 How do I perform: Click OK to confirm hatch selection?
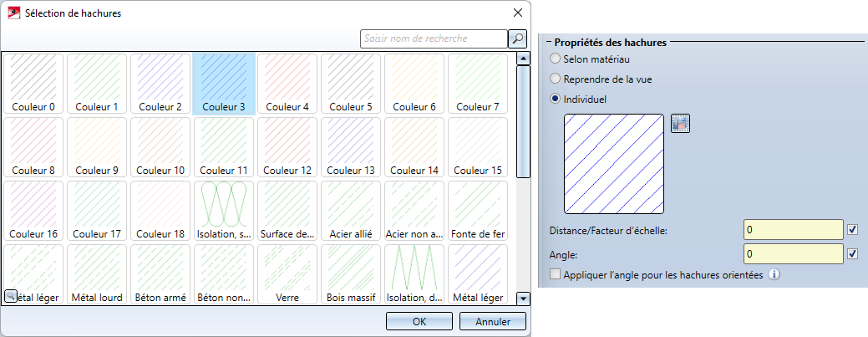(419, 321)
